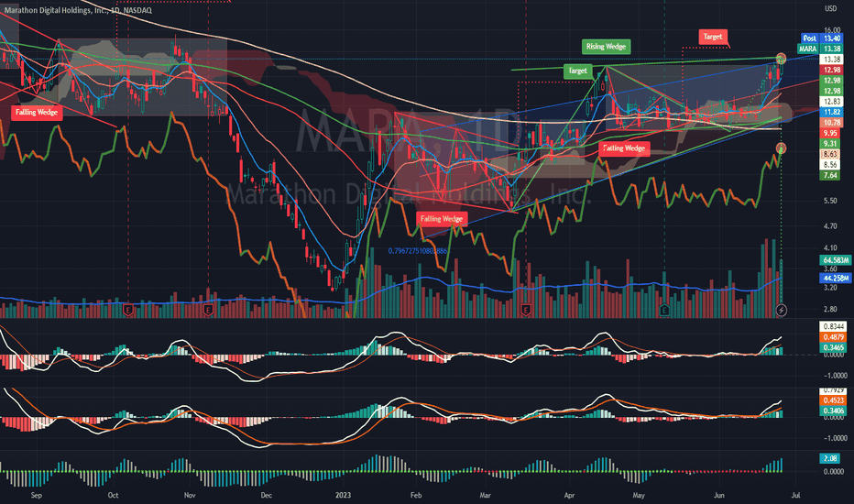Click the orange circle marker at the price high
The height and width of the screenshot is (504, 854).
click(781, 58)
